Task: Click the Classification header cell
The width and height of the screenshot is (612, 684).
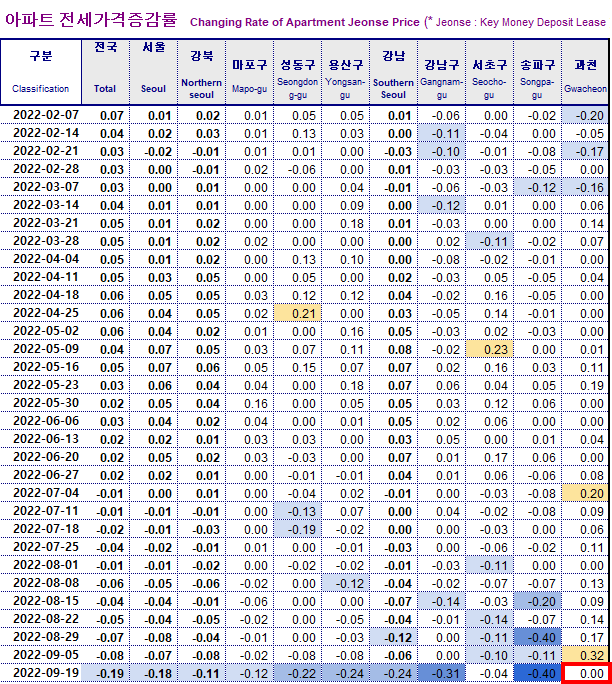Action: click(41, 72)
